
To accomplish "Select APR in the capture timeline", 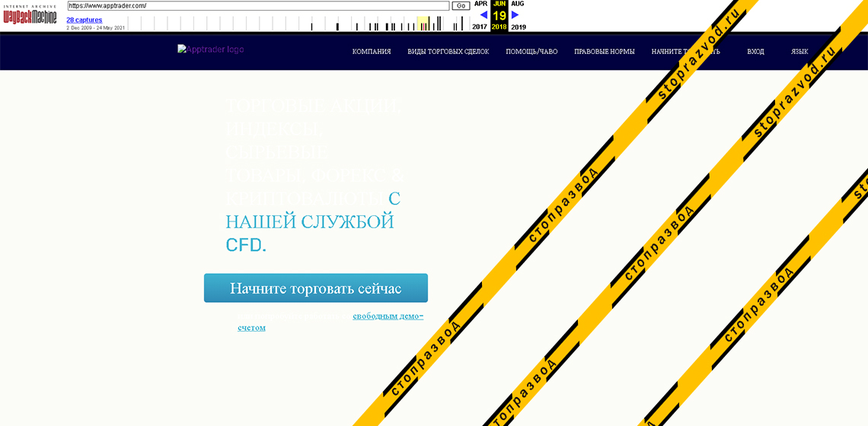I will coord(480,3).
